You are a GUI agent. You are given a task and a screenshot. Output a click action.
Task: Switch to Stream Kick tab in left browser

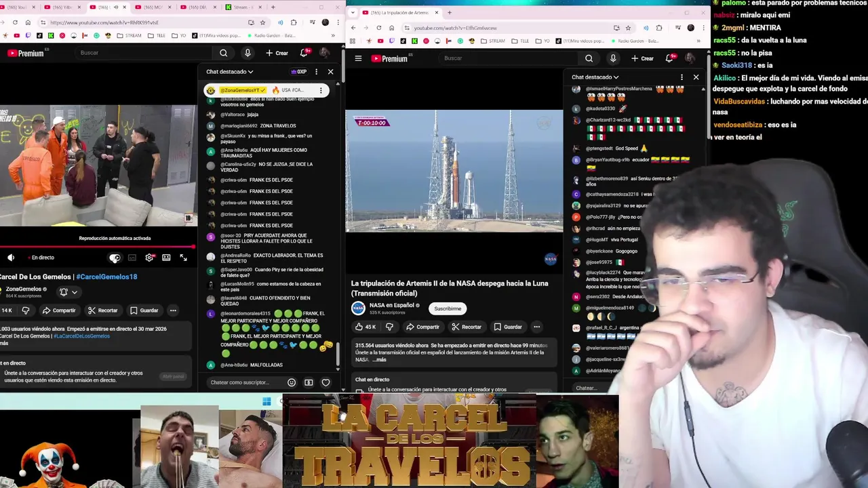tap(245, 7)
